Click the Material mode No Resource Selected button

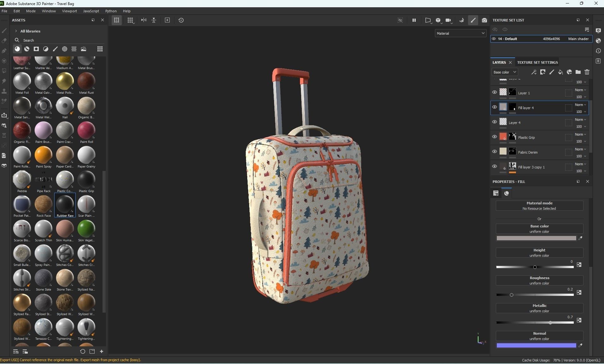[539, 206]
